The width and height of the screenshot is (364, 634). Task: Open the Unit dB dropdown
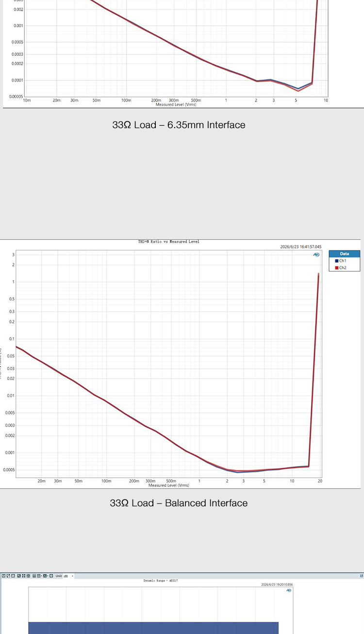(69, 576)
